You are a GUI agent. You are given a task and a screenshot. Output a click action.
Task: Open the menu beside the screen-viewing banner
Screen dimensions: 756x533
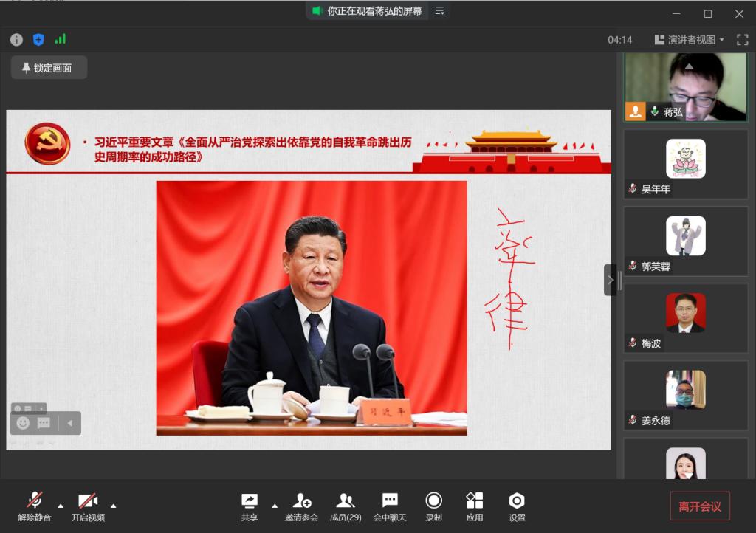[x=439, y=11]
